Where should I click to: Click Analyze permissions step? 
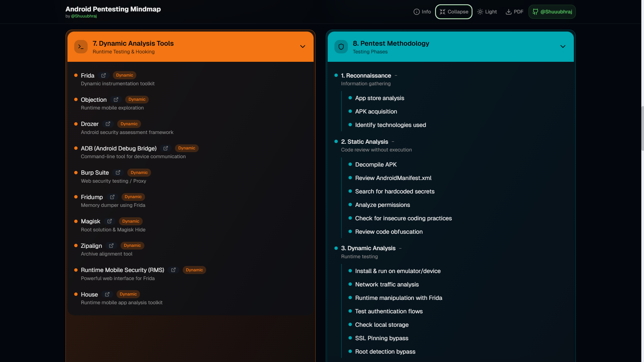point(382,205)
